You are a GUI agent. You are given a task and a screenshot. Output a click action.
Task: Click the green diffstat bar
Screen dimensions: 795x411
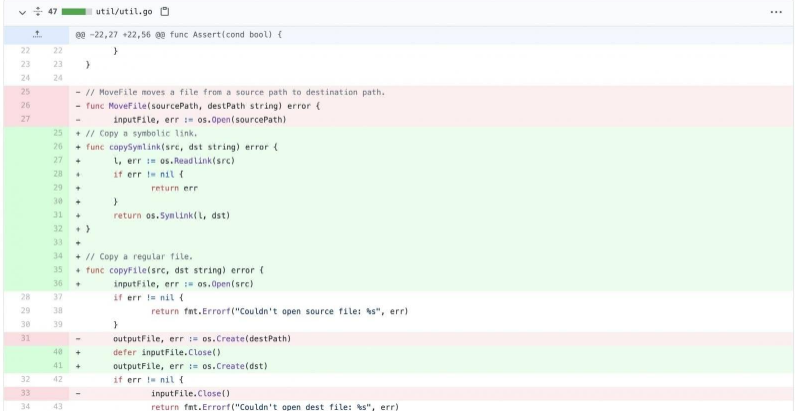76,12
